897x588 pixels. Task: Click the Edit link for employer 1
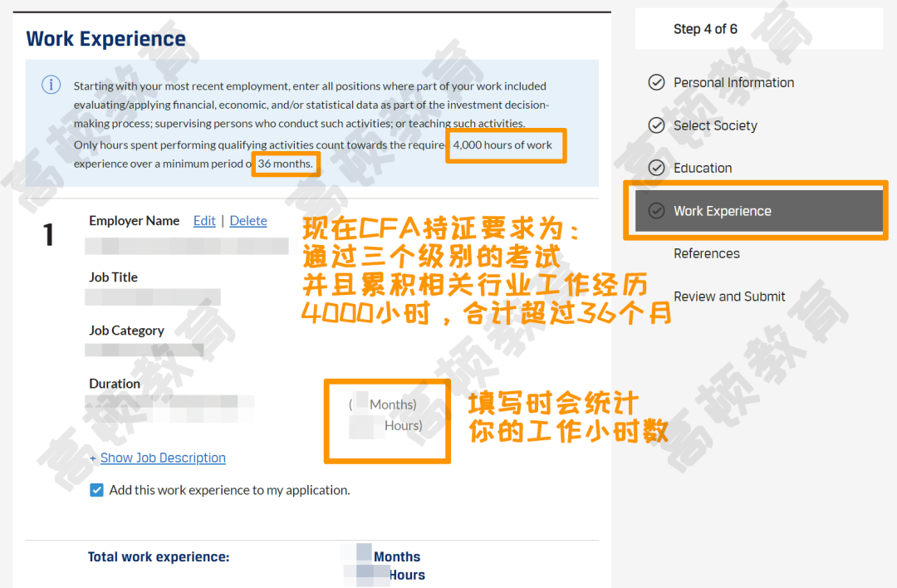[x=204, y=221]
